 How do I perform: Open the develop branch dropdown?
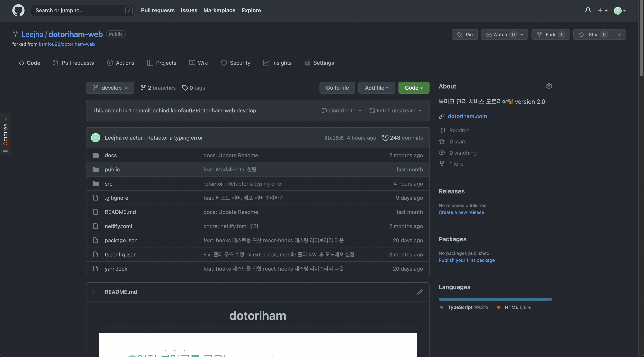110,88
